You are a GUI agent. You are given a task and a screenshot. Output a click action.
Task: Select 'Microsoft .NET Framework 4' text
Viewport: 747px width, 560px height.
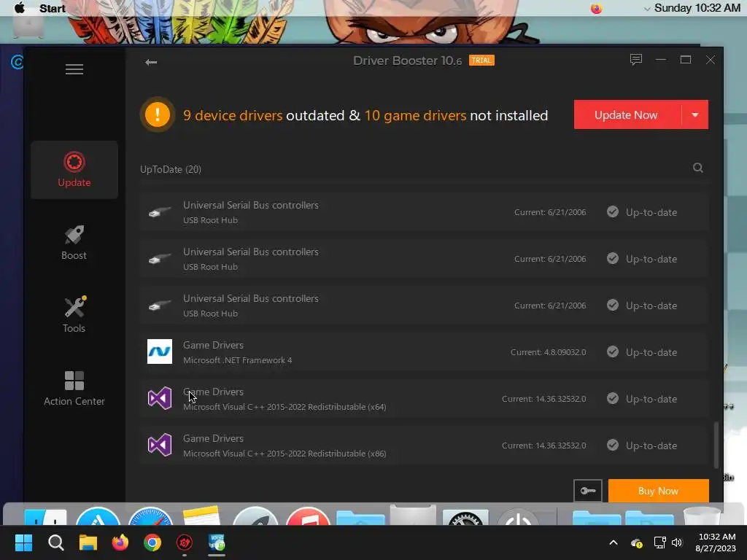coord(238,360)
